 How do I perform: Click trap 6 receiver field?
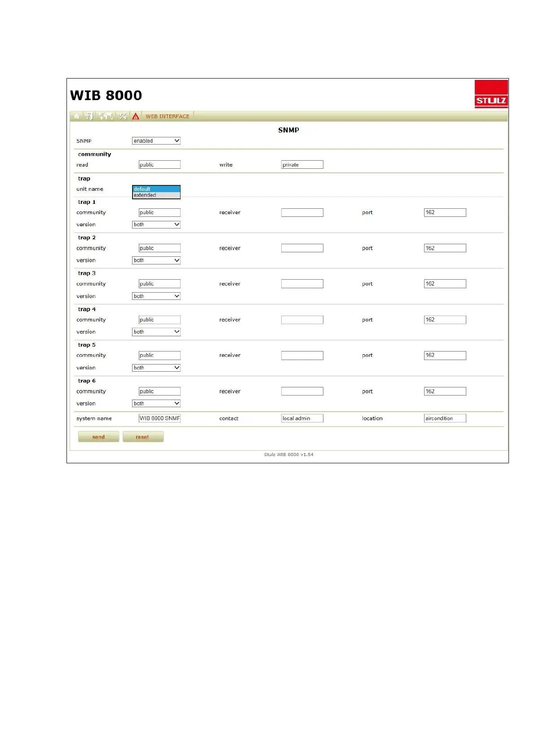(302, 391)
